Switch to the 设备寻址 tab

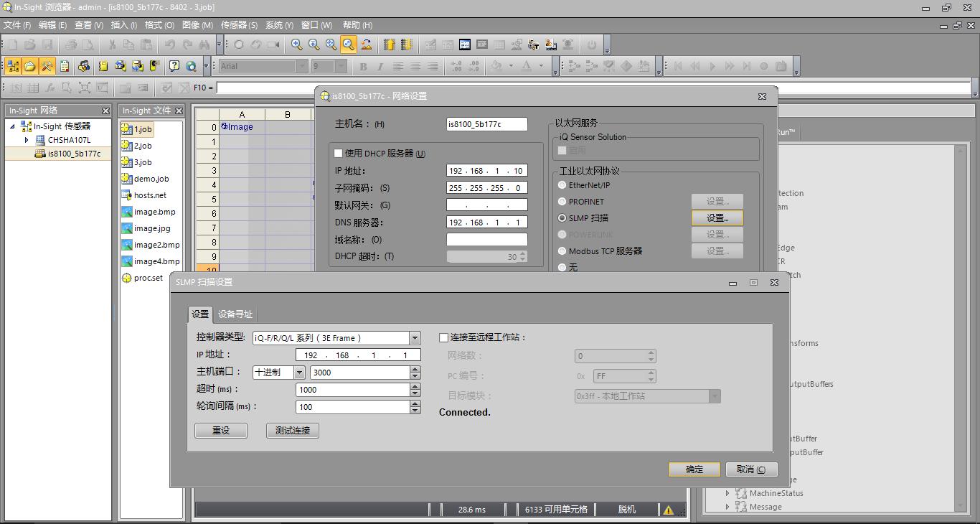click(235, 314)
